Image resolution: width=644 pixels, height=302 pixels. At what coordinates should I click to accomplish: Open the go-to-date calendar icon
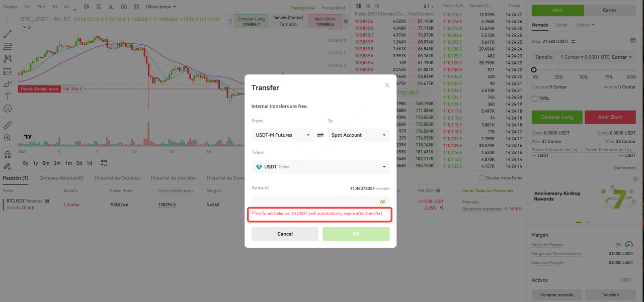104,163
